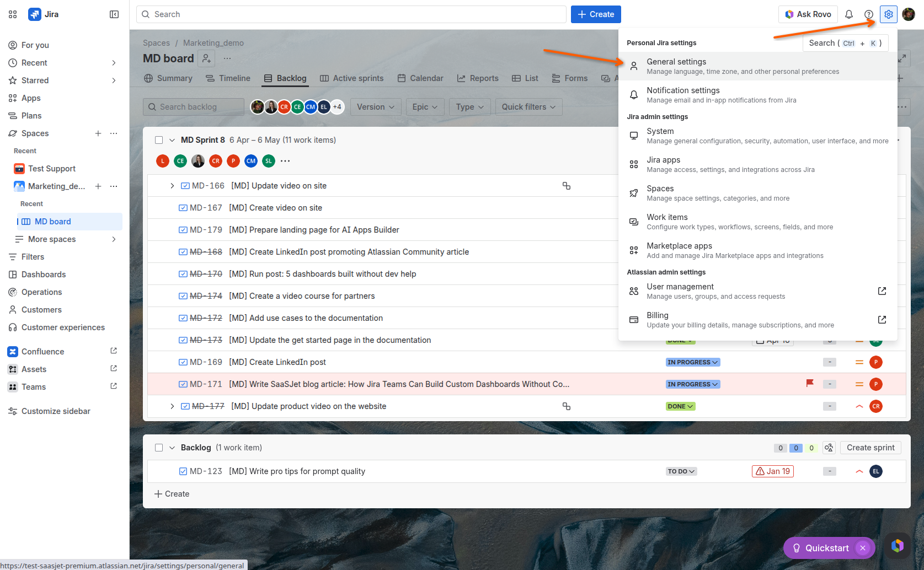Open the Quickstart button
Viewport: 924px width, 570px height.
(x=820, y=548)
